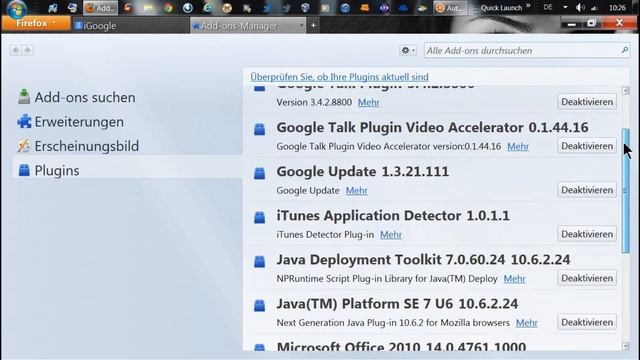Click the Google Talk Plugin Video Accelerator icon
Image resolution: width=640 pixels, height=360 pixels.
tap(260, 129)
